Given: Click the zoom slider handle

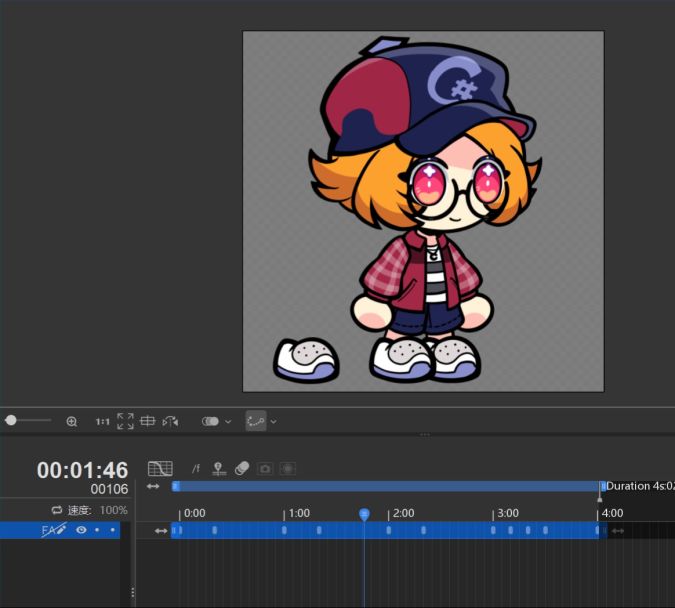Looking at the screenshot, I should tap(11, 420).
